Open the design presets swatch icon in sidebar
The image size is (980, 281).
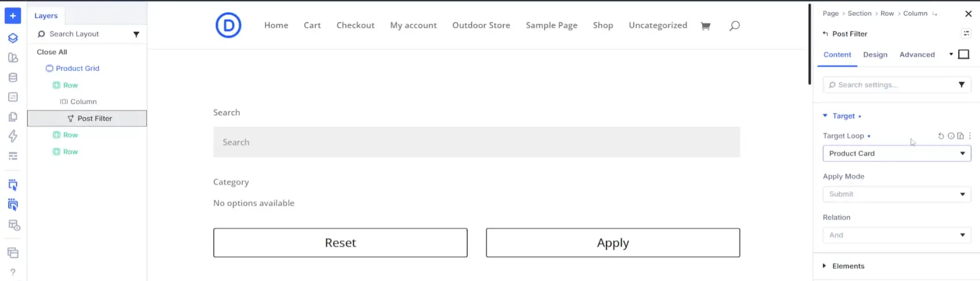[13, 58]
